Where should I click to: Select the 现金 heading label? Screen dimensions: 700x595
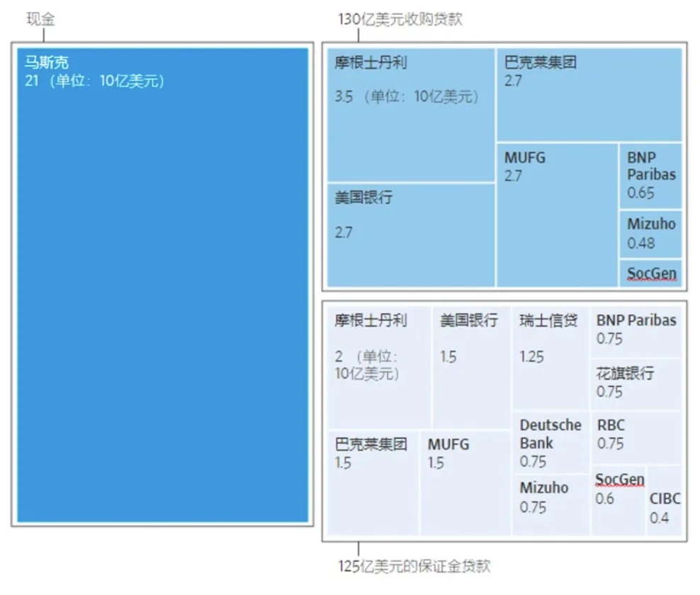[40, 19]
